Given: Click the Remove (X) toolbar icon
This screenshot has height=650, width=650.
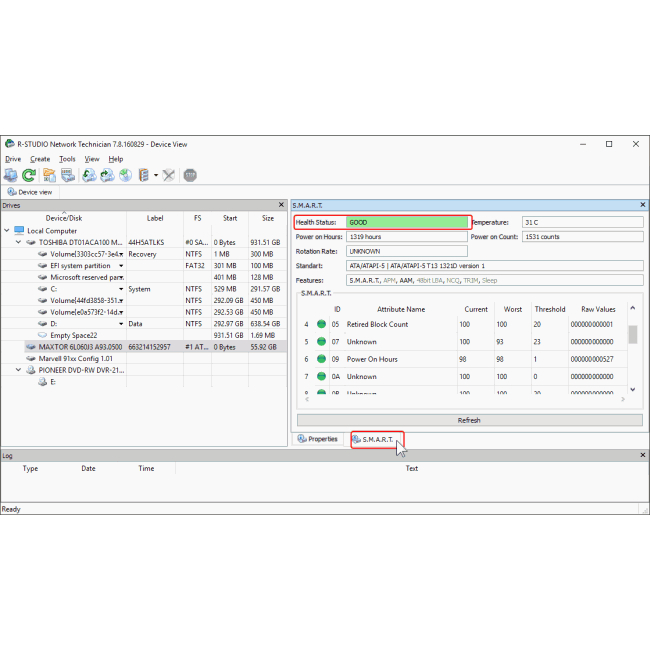Looking at the screenshot, I should pyautogui.click(x=169, y=175).
